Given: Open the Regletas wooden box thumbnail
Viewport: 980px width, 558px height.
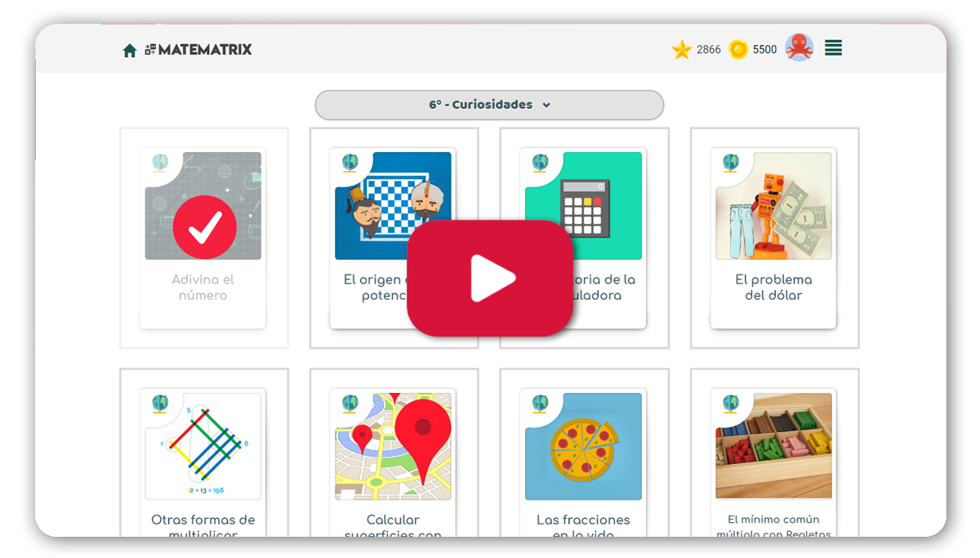Looking at the screenshot, I should point(773,446).
